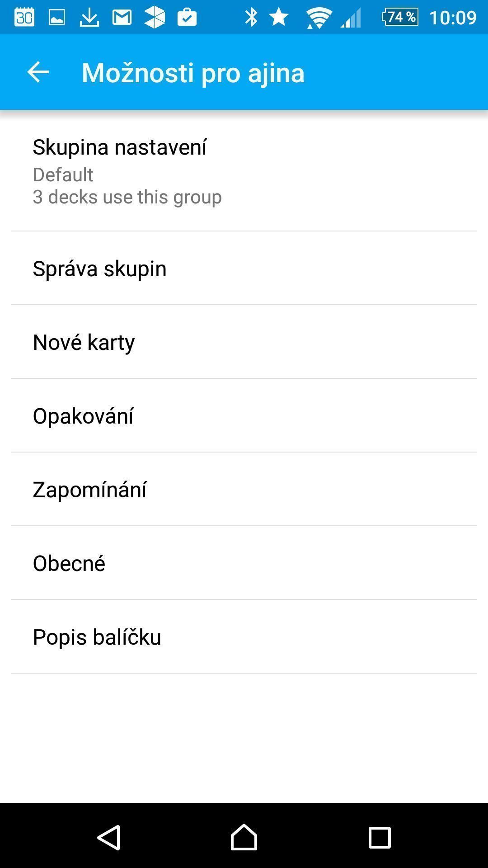Screen dimensions: 488x868
Task: Tap Bluetooth status icon
Action: 251,17
